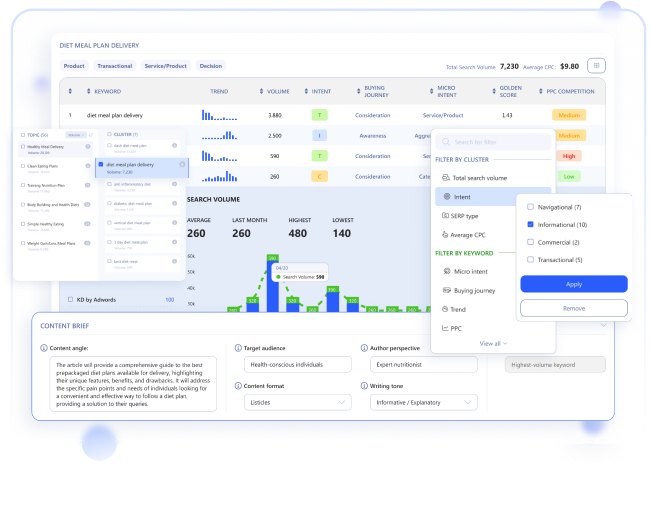Screen dimensions: 650x509
Task: Select Total search volume filter option
Action: (493, 178)
